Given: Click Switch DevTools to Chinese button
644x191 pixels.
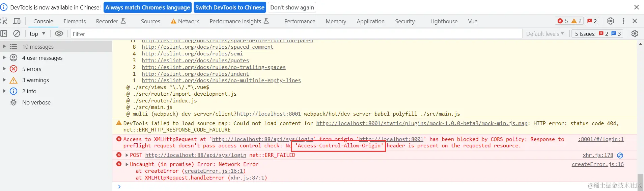Looking at the screenshot, I should pos(230,7).
